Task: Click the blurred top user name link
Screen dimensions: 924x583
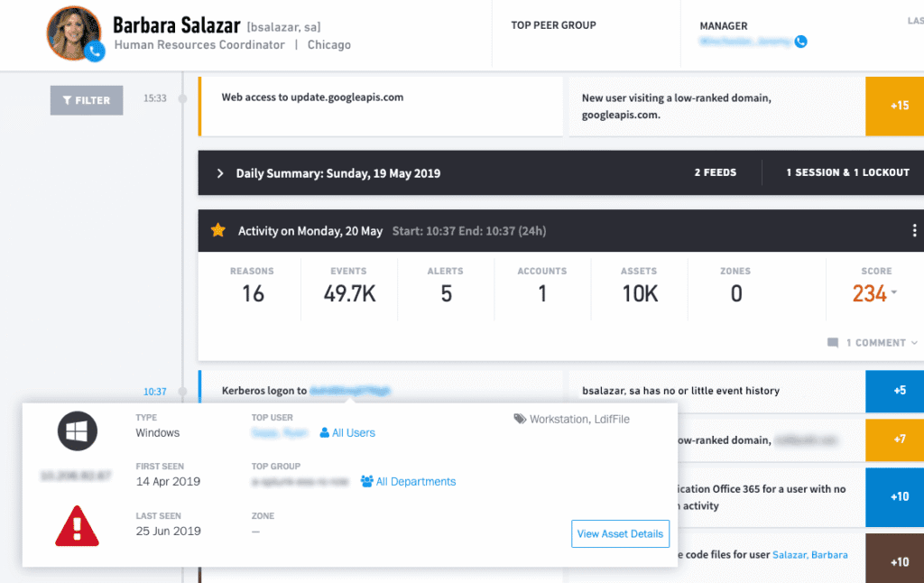Action: click(280, 432)
